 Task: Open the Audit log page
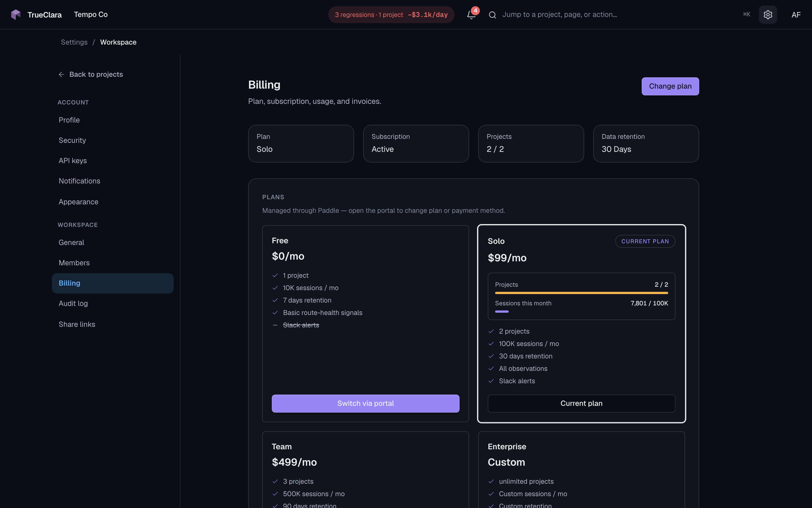pyautogui.click(x=112, y=304)
